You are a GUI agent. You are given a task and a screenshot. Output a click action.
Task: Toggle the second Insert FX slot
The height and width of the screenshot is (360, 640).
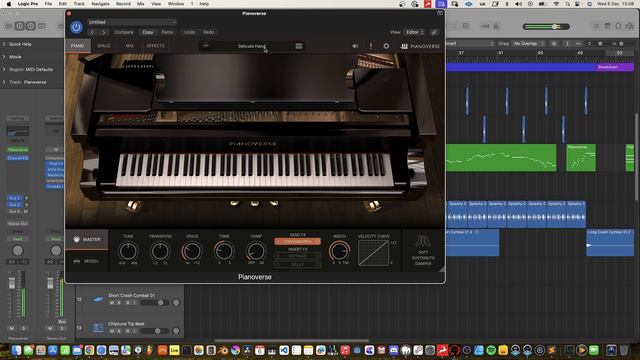point(298,264)
